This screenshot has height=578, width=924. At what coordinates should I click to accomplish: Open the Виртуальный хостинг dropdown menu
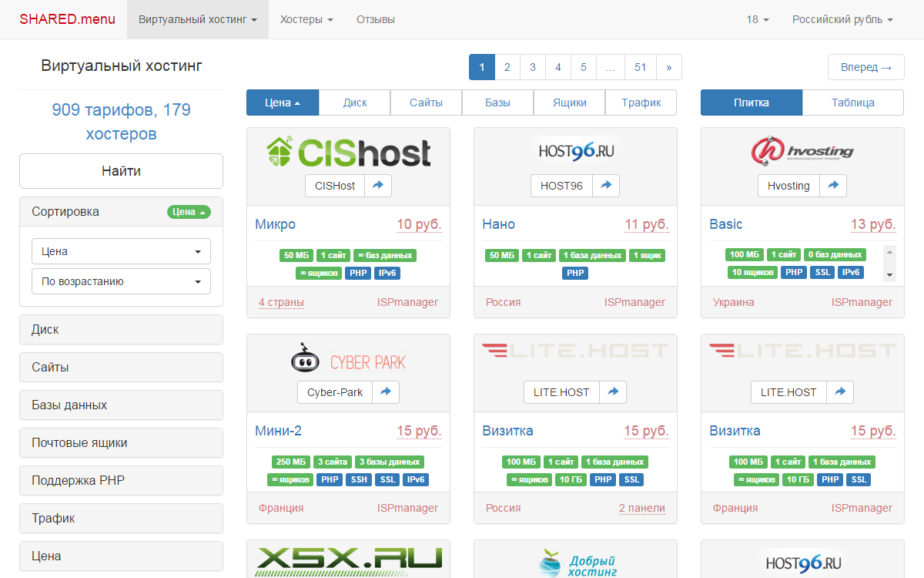coord(198,19)
